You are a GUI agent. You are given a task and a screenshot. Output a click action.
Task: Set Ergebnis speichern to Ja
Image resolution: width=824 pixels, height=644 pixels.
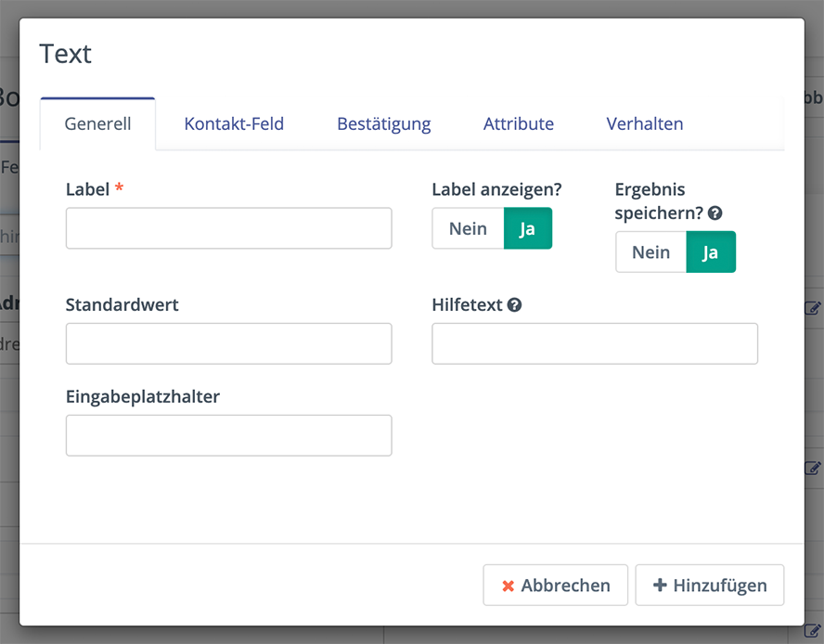click(x=710, y=251)
